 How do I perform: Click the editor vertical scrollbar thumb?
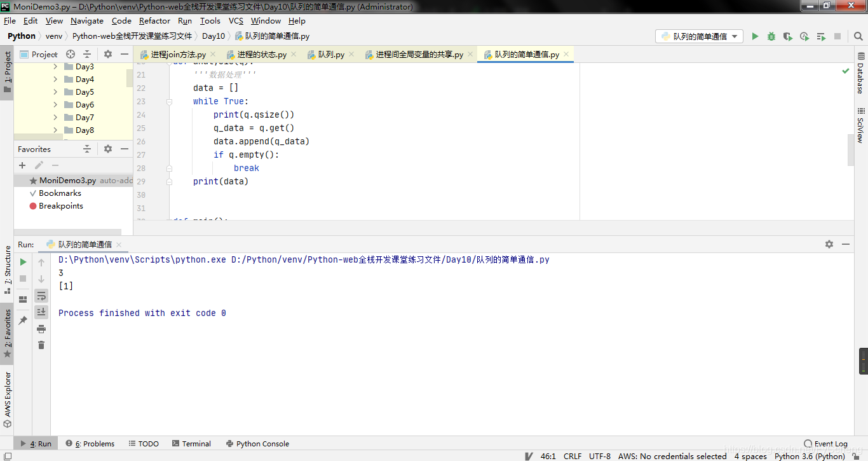pyautogui.click(x=851, y=150)
